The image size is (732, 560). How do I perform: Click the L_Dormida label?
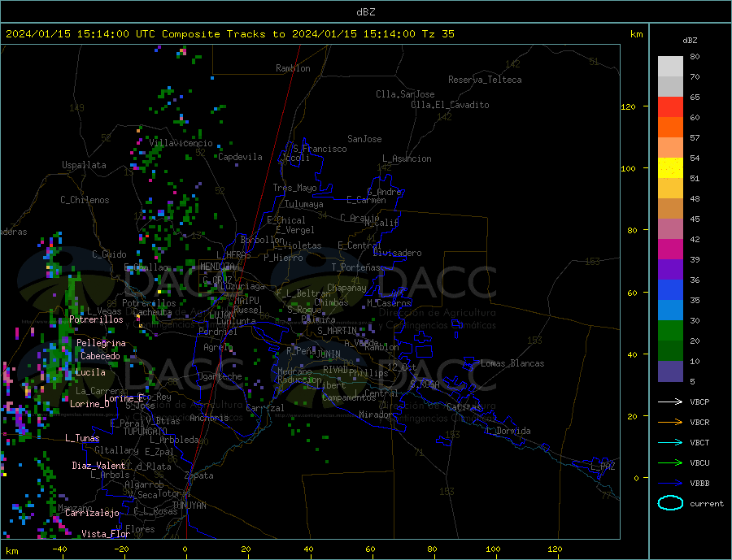tap(509, 431)
